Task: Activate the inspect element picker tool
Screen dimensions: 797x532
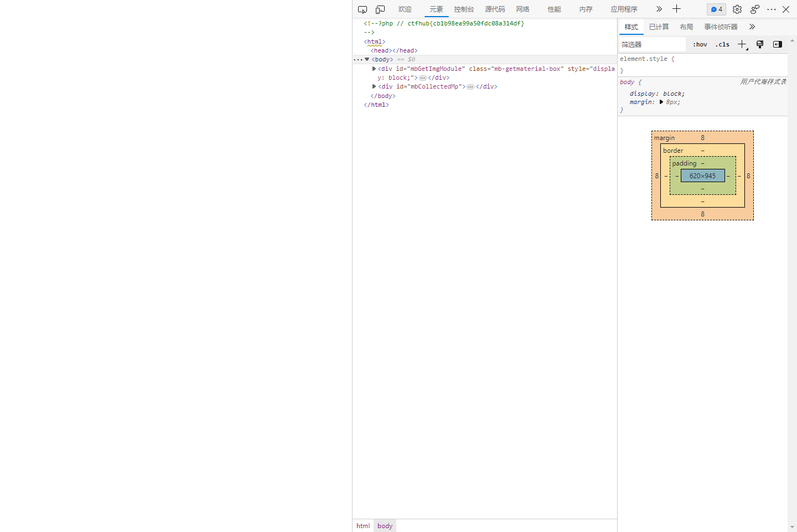Action: click(363, 9)
